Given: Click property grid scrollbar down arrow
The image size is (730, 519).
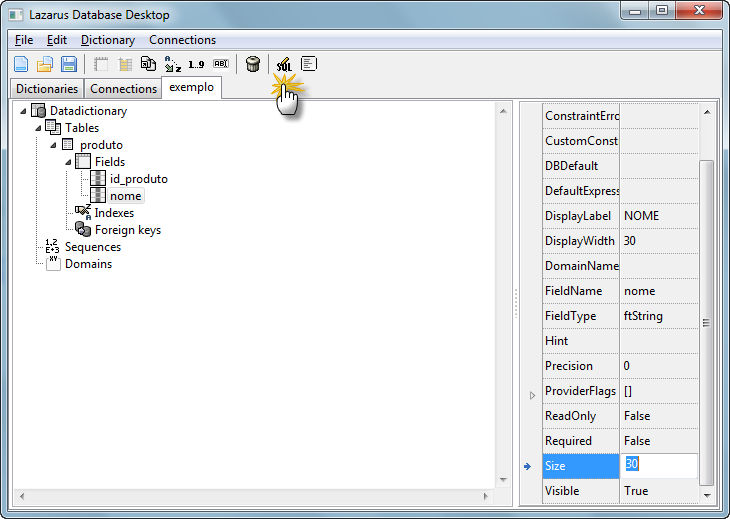Looking at the screenshot, I should 707,495.
